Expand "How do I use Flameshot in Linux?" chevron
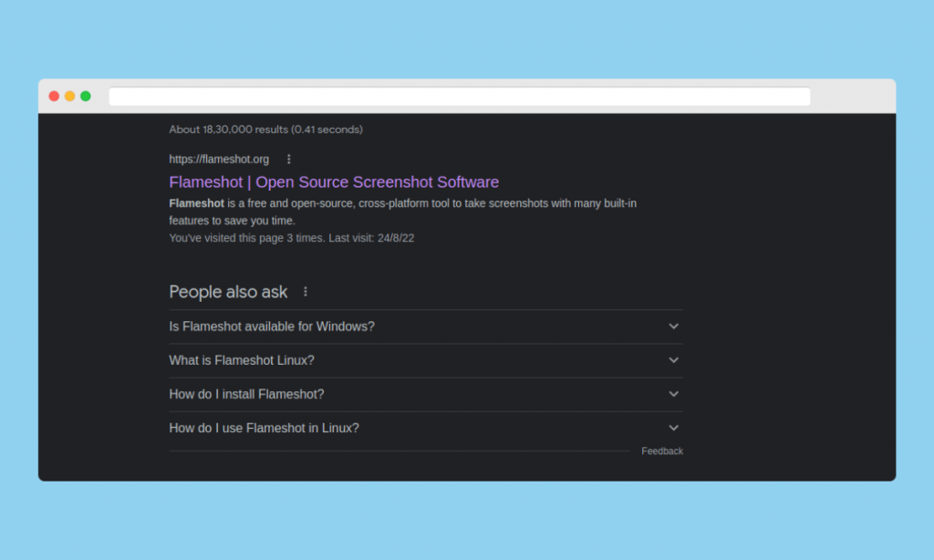934x560 pixels. [x=673, y=429]
